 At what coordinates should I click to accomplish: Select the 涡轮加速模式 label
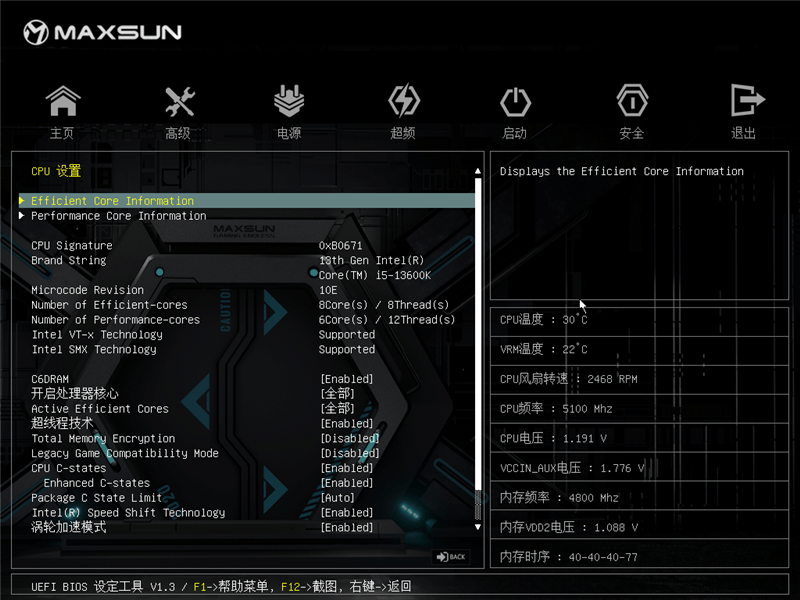(x=69, y=527)
